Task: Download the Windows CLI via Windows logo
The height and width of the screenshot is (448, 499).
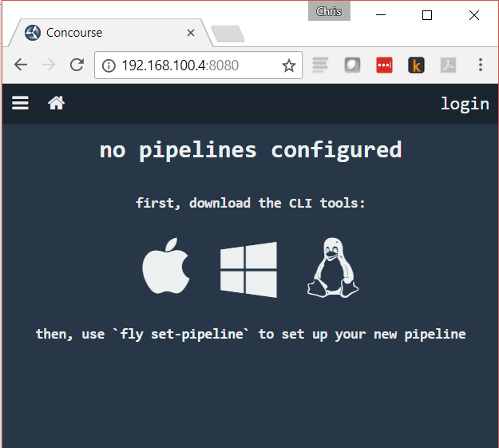Action: 248,269
